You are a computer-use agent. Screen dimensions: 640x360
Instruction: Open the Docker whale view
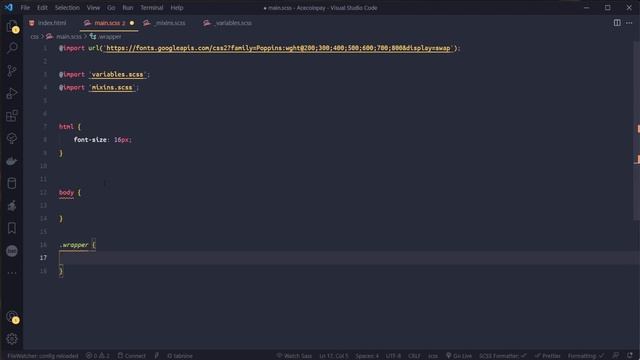click(x=12, y=161)
